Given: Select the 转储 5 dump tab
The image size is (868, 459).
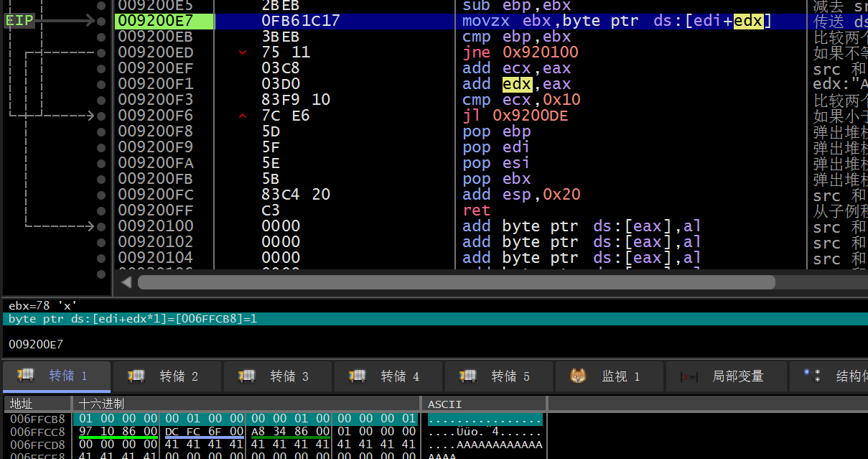Looking at the screenshot, I should coord(499,376).
